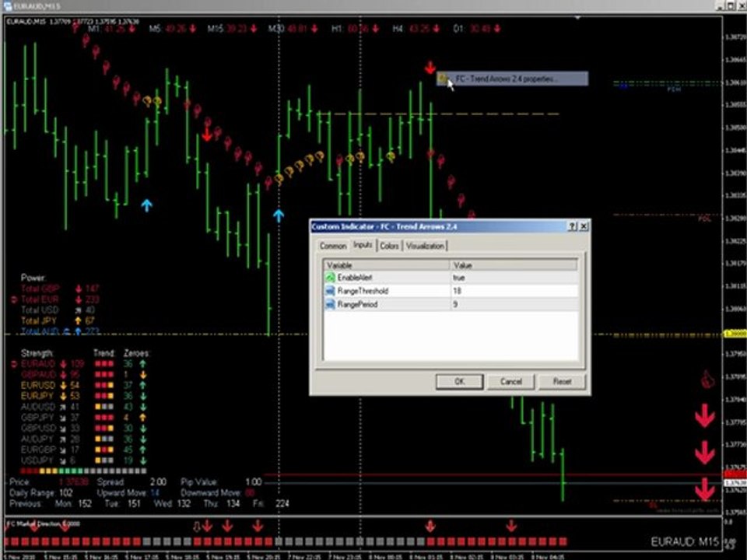Viewport: 747px width, 560px height.
Task: Select the Inputs tab
Action: [x=363, y=245]
